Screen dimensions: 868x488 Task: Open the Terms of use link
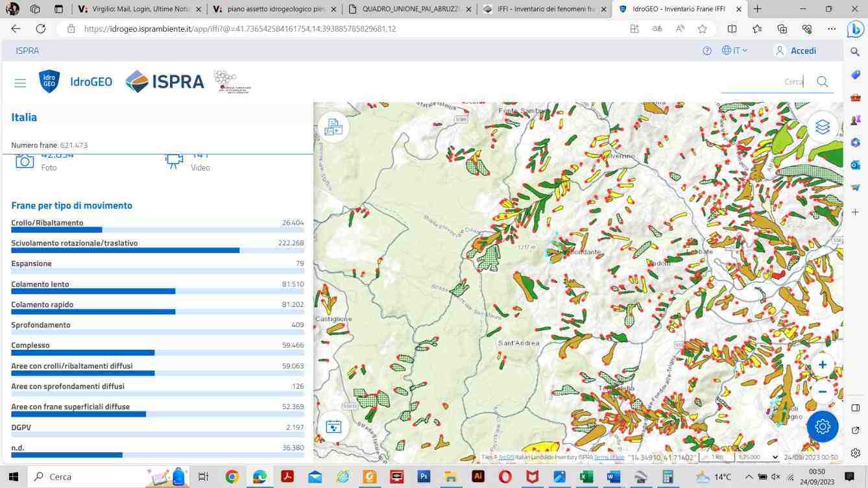[609, 457]
